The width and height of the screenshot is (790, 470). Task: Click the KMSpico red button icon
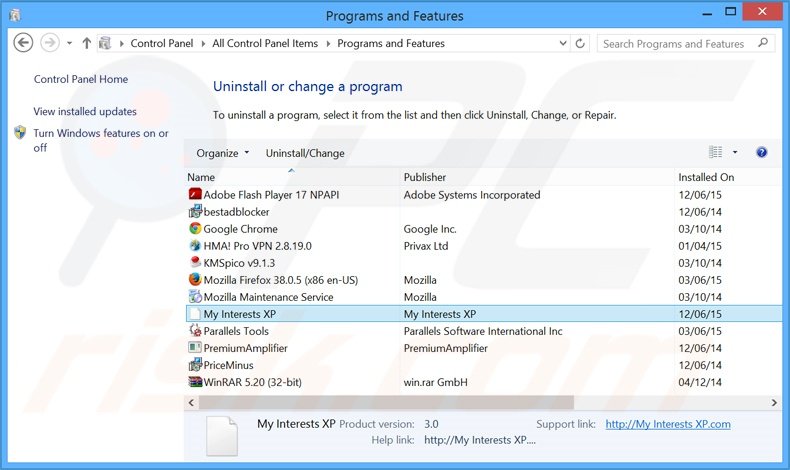(195, 262)
